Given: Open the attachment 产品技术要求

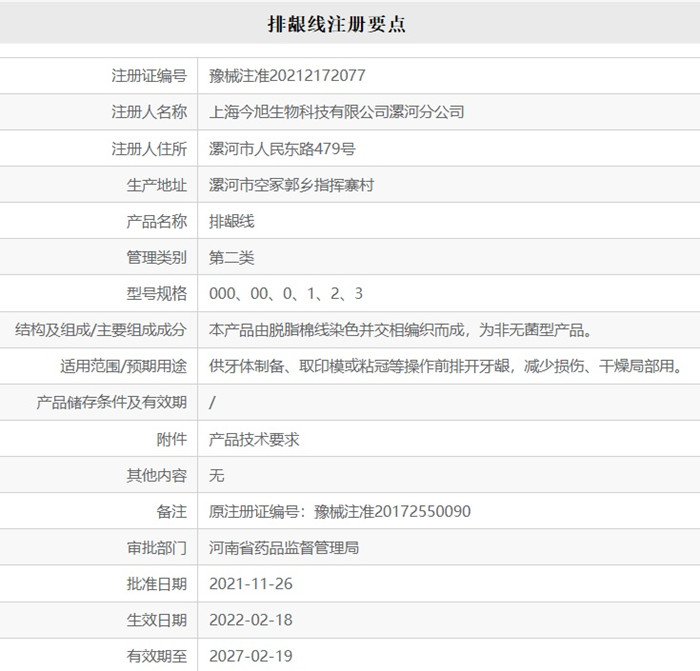Looking at the screenshot, I should [254, 439].
